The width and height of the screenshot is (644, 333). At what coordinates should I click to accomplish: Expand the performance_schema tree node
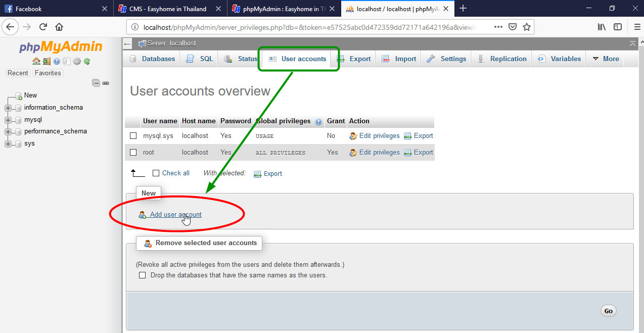tap(8, 131)
